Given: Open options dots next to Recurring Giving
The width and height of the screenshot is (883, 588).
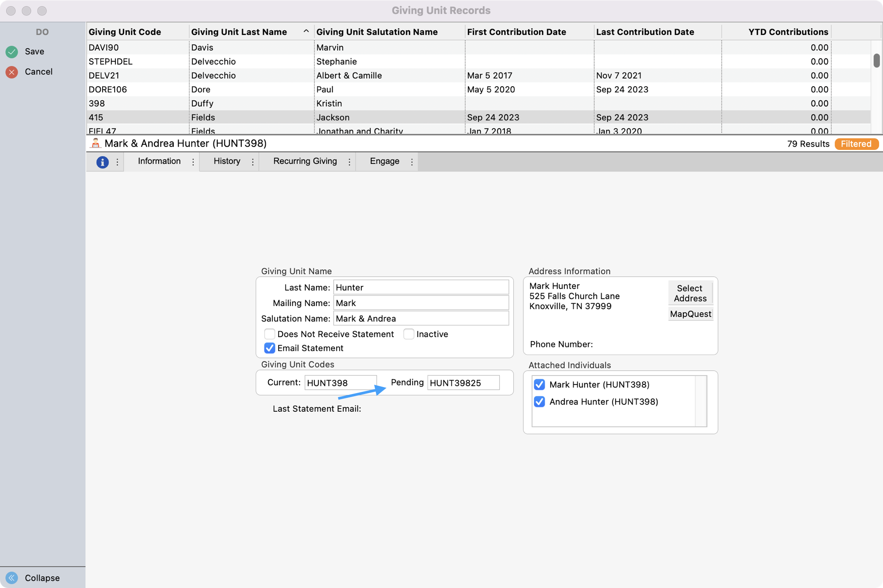Looking at the screenshot, I should [349, 162].
